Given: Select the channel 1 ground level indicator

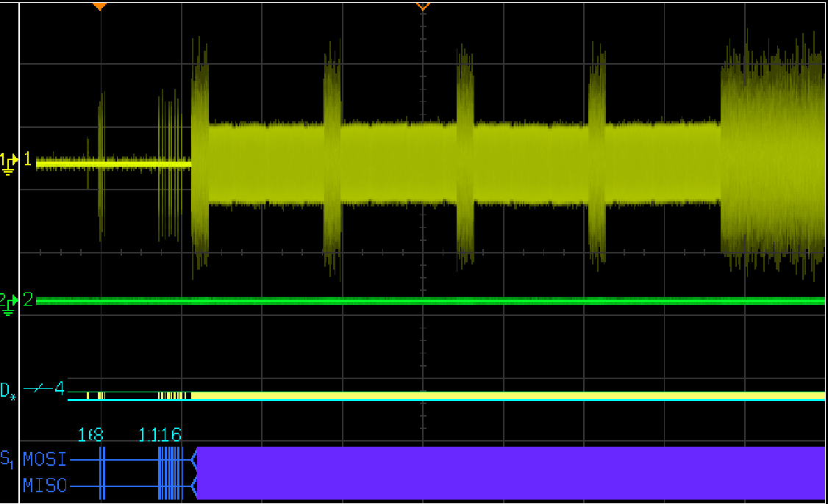Looking at the screenshot, I should [x=9, y=164].
